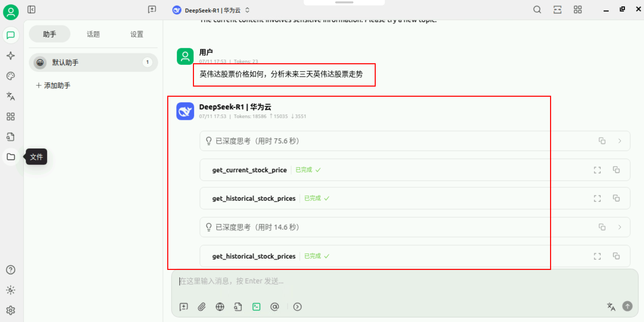This screenshot has height=322, width=644.
Task: Create a new topic from top bar
Action: (152, 9)
